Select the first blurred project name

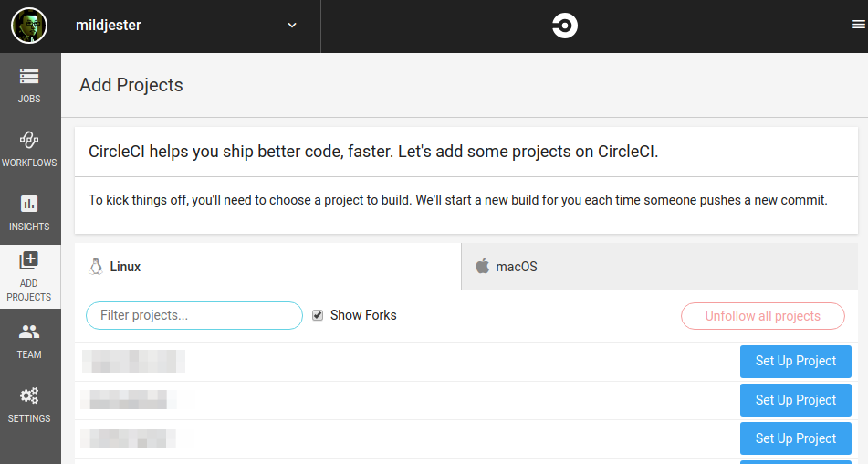click(x=133, y=361)
